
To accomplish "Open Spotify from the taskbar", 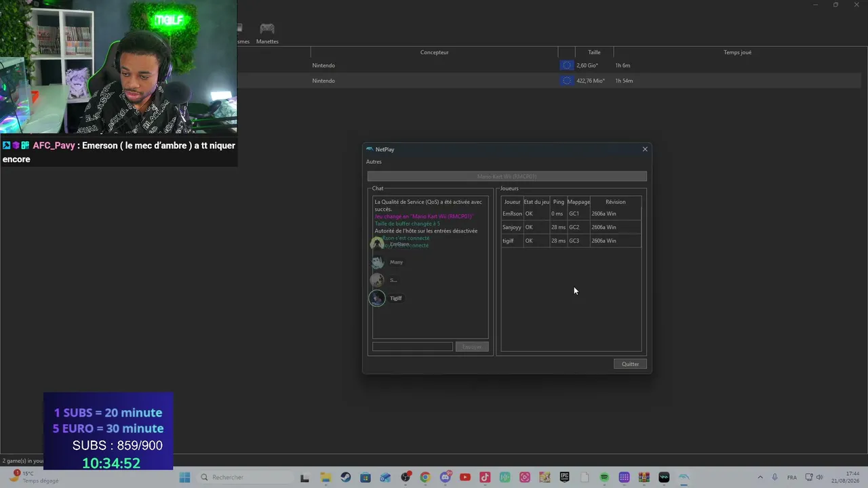I will point(604,477).
